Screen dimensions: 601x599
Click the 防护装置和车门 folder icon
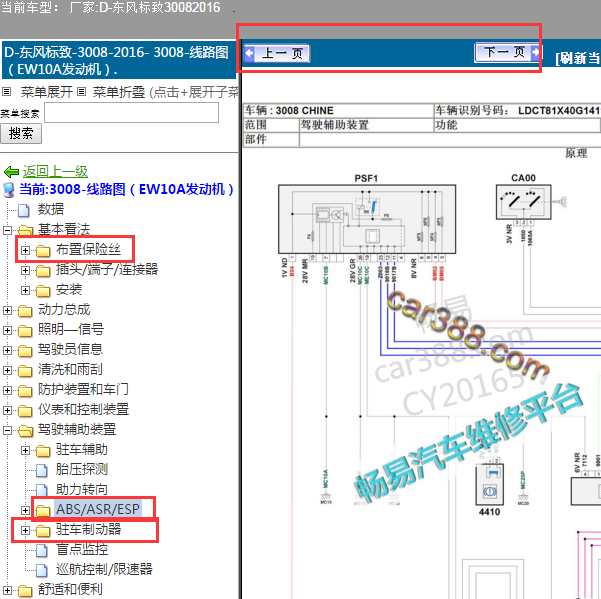25,391
